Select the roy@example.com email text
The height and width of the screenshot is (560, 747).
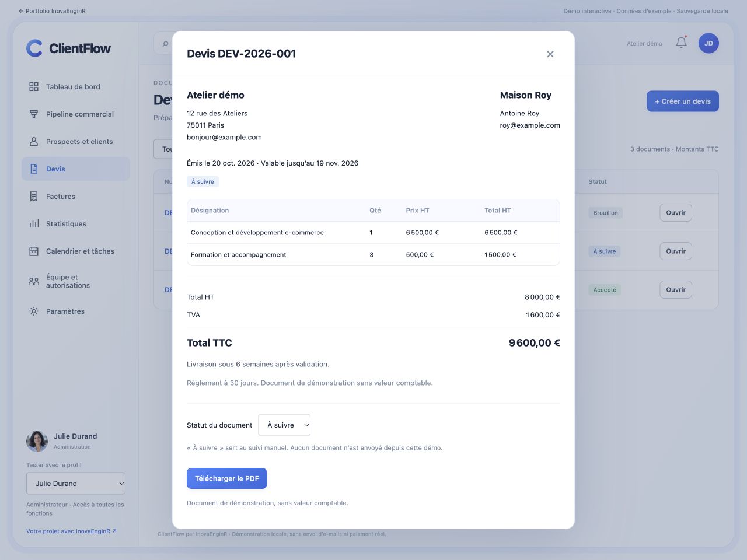(x=530, y=125)
